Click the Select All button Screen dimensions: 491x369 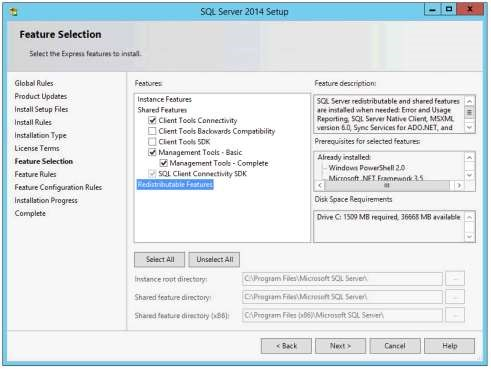coord(160,260)
